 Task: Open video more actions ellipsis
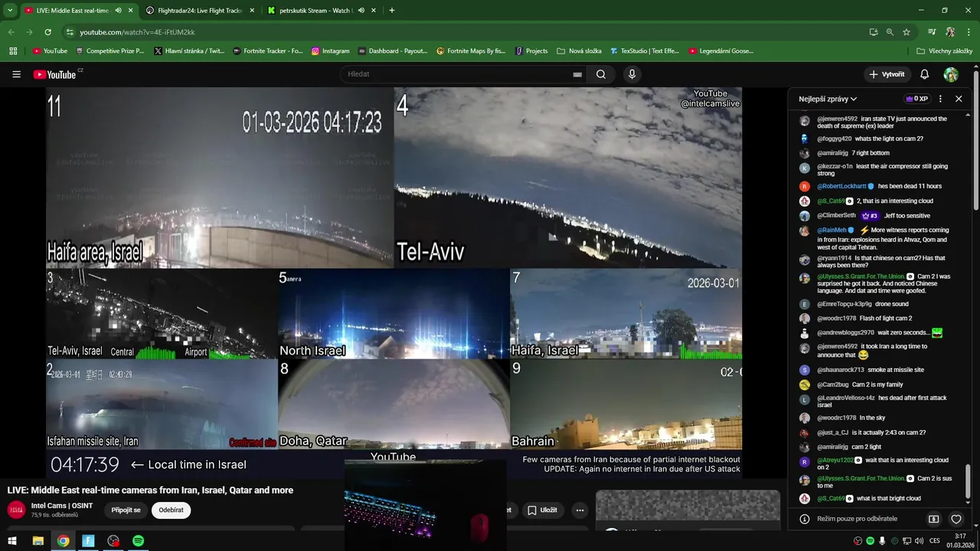coord(580,510)
